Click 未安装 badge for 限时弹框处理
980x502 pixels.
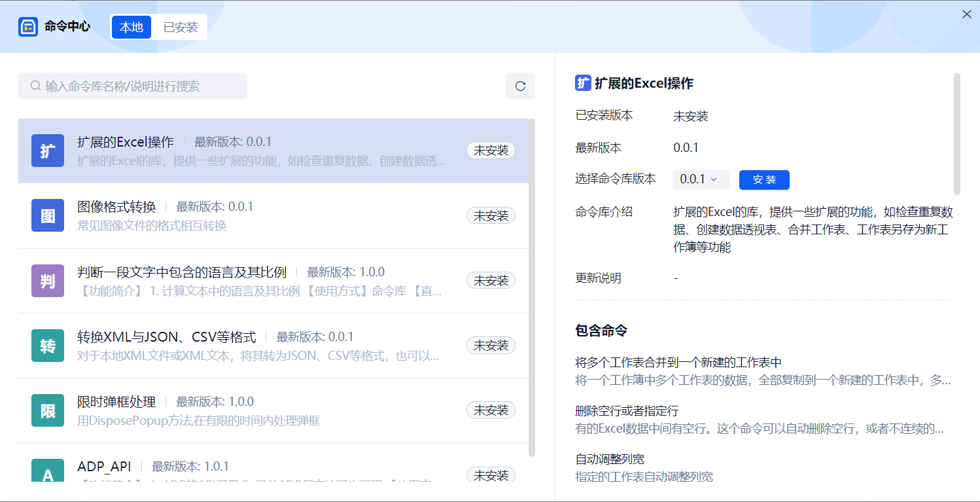coord(491,410)
